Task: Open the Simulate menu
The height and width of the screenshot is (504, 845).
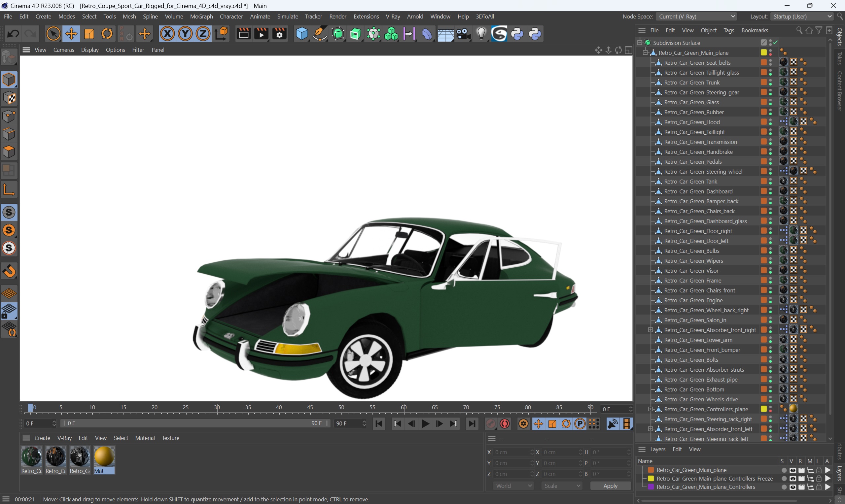Action: pos(287,16)
